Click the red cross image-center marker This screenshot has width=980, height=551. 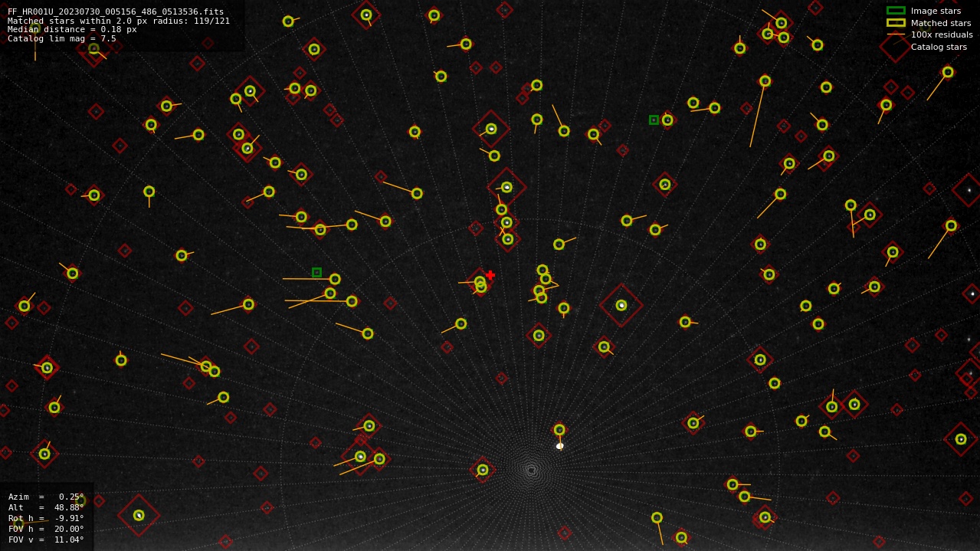pyautogui.click(x=490, y=274)
